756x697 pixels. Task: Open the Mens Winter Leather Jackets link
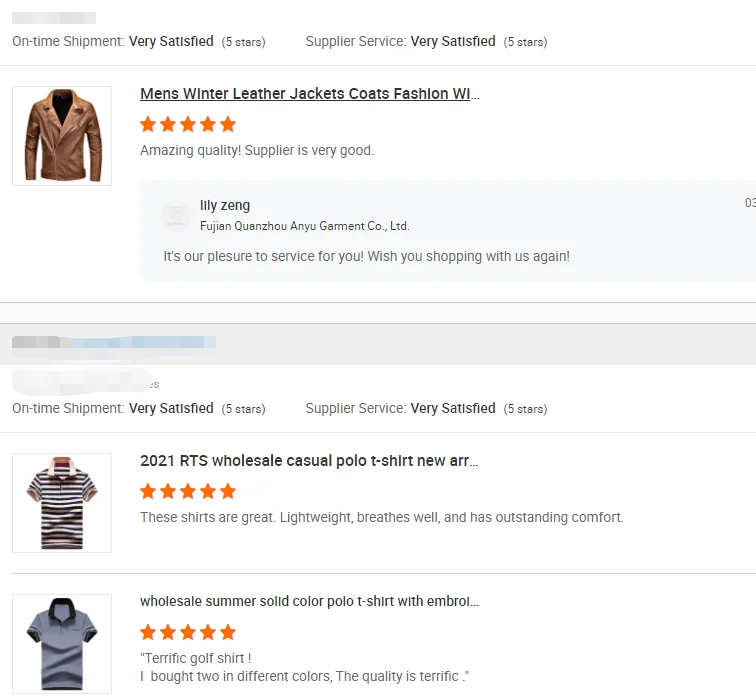(310, 94)
